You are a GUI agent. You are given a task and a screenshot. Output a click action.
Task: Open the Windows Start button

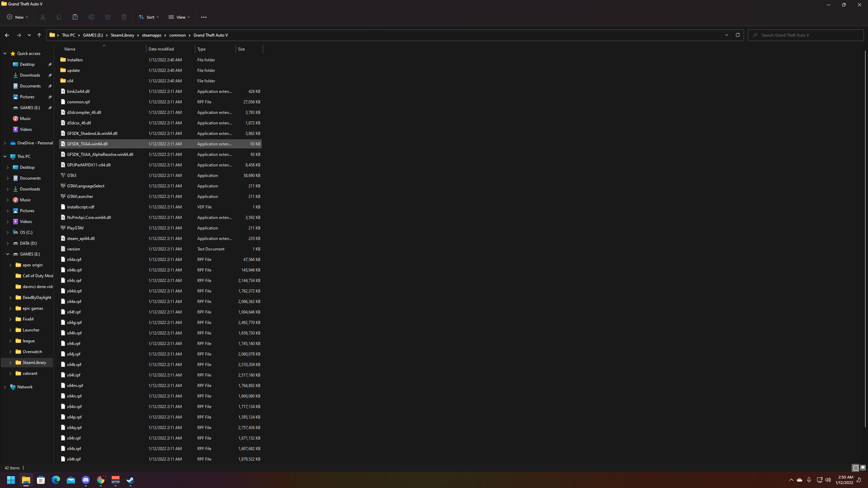click(11, 480)
